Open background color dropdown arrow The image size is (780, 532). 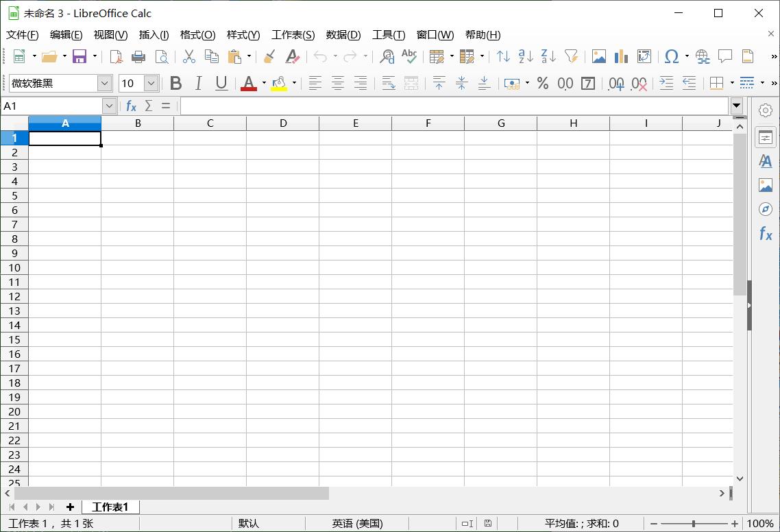point(295,83)
